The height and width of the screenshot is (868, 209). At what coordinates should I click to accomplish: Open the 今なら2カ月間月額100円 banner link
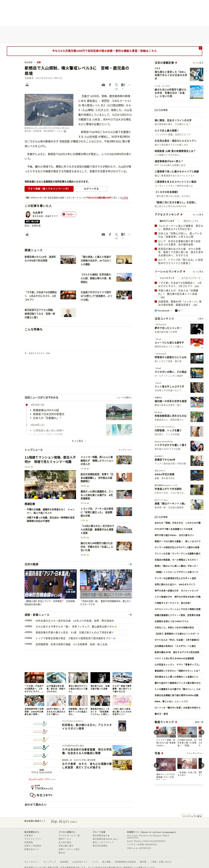[x=104, y=51]
